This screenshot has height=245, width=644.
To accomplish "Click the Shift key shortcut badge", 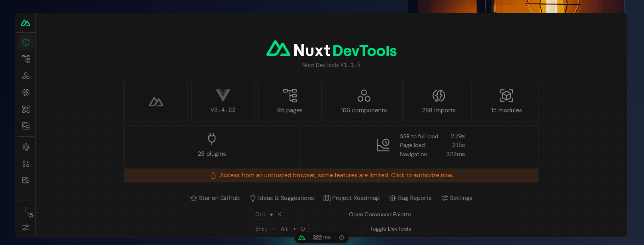I will [x=261, y=229].
